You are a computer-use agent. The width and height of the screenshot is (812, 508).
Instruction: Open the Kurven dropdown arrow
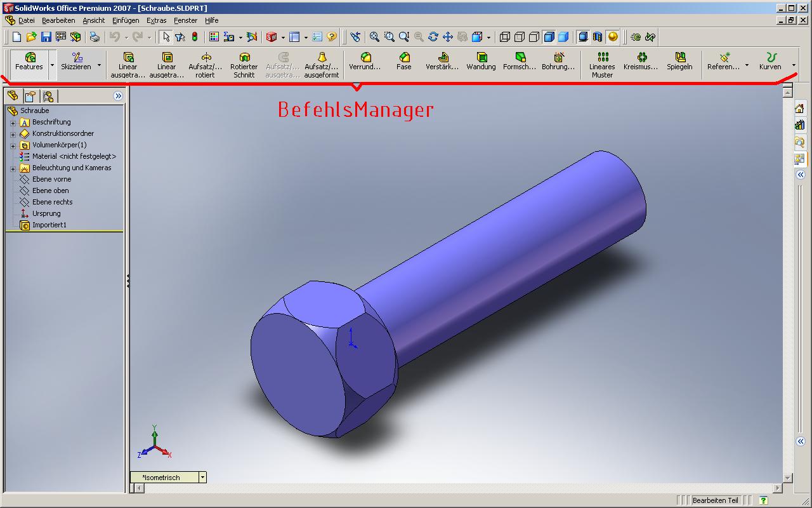point(794,65)
